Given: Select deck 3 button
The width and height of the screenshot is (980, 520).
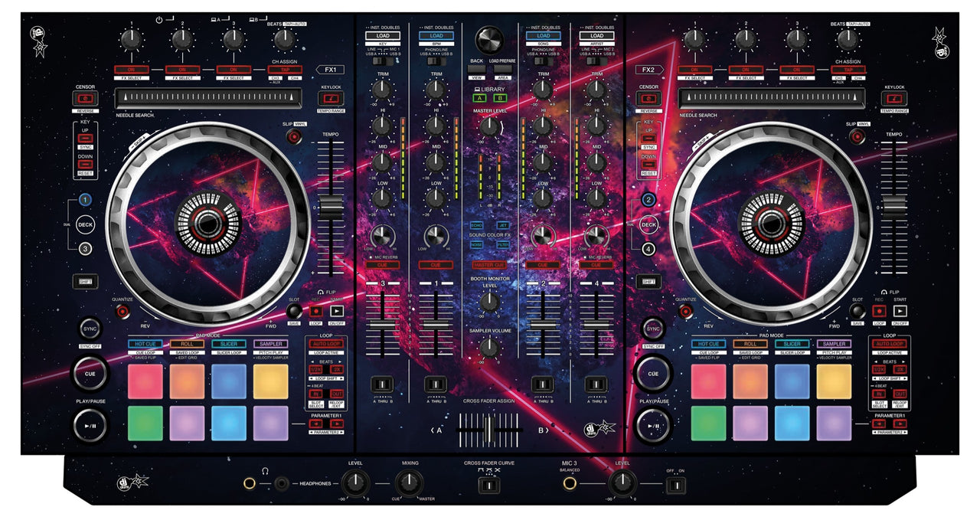Looking at the screenshot, I should (85, 248).
